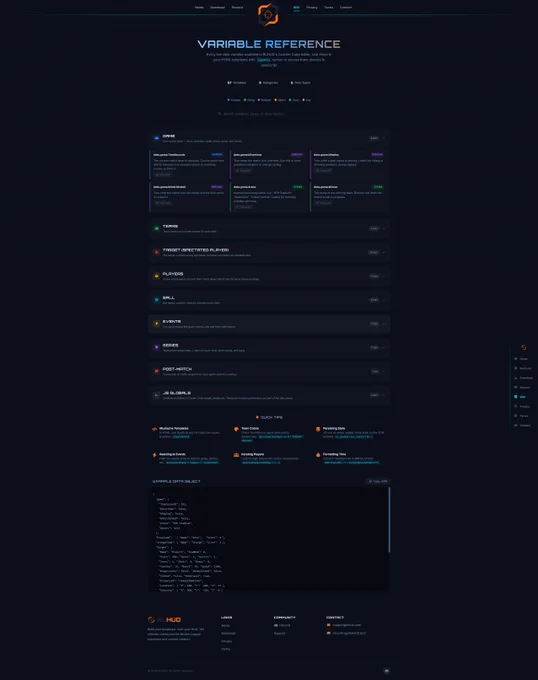Click the green TEAMS section icon
Image resolution: width=538 pixels, height=680 pixels.
(x=157, y=229)
